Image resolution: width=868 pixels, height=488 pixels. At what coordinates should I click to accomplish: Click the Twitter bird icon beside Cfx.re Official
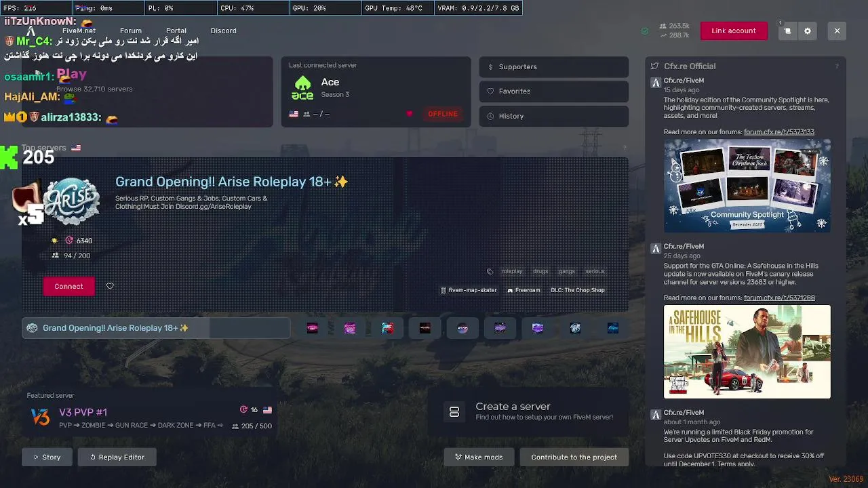click(x=654, y=66)
